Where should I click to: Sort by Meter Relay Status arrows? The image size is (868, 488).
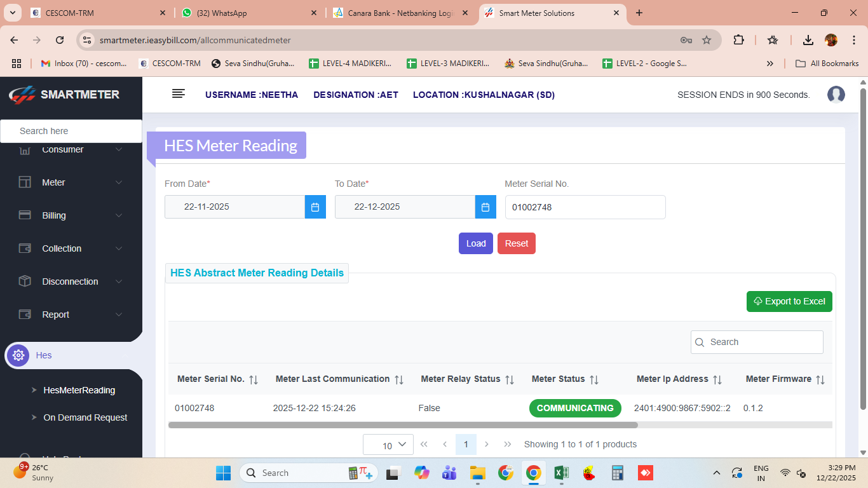[x=510, y=379]
